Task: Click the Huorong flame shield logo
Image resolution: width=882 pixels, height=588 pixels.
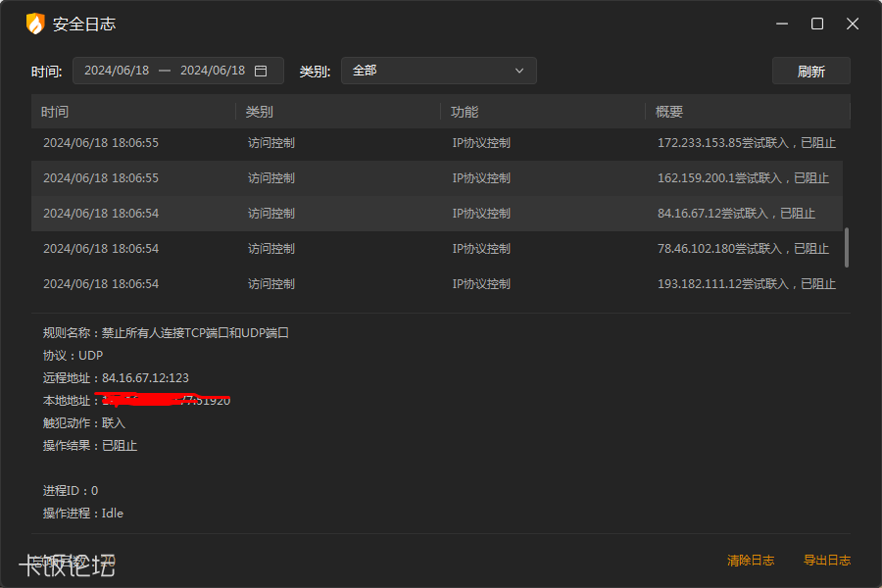Action: click(35, 24)
